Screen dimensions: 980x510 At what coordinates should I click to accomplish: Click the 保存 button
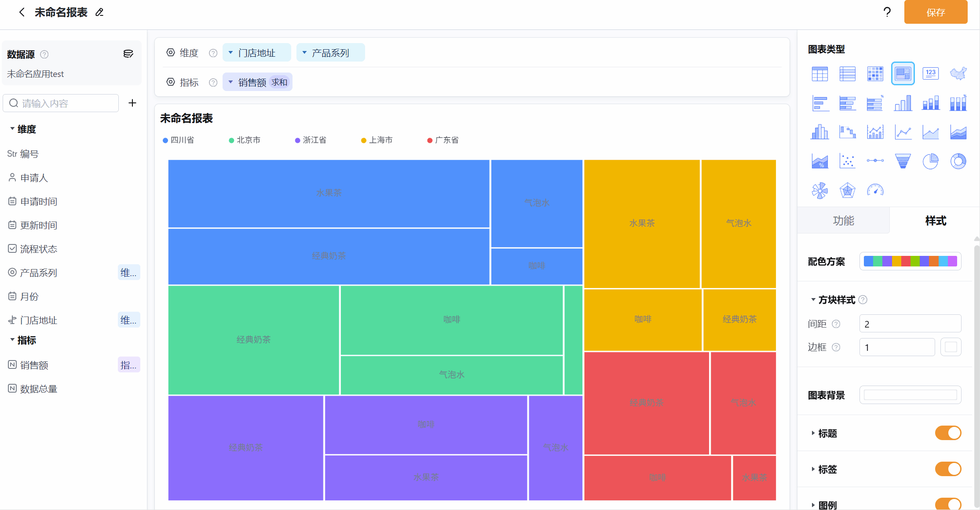pos(936,12)
